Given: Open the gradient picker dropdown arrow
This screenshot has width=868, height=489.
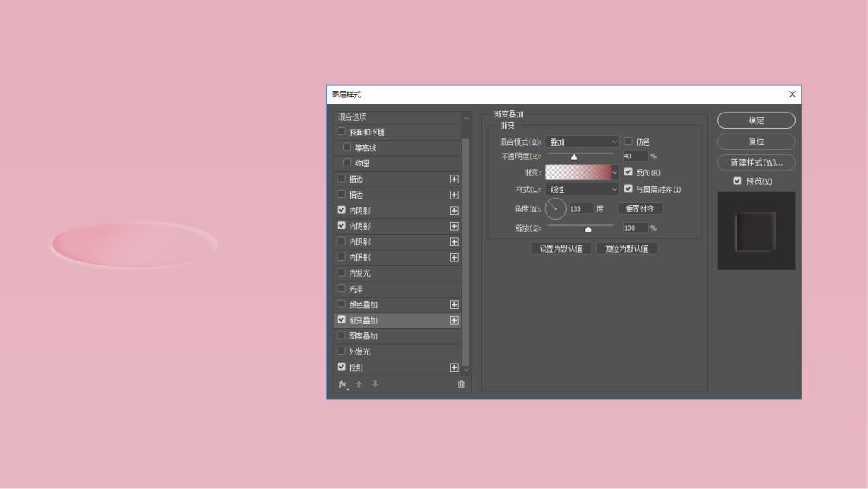Looking at the screenshot, I should pos(615,173).
